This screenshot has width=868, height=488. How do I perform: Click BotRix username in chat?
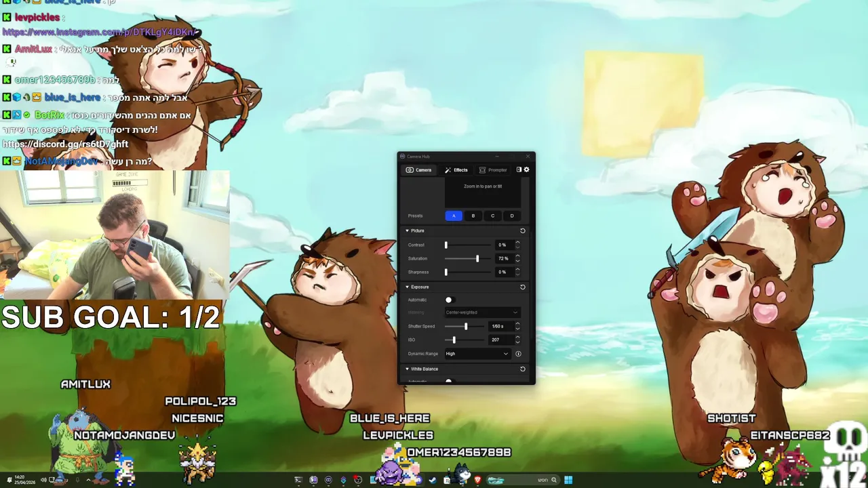pos(49,115)
